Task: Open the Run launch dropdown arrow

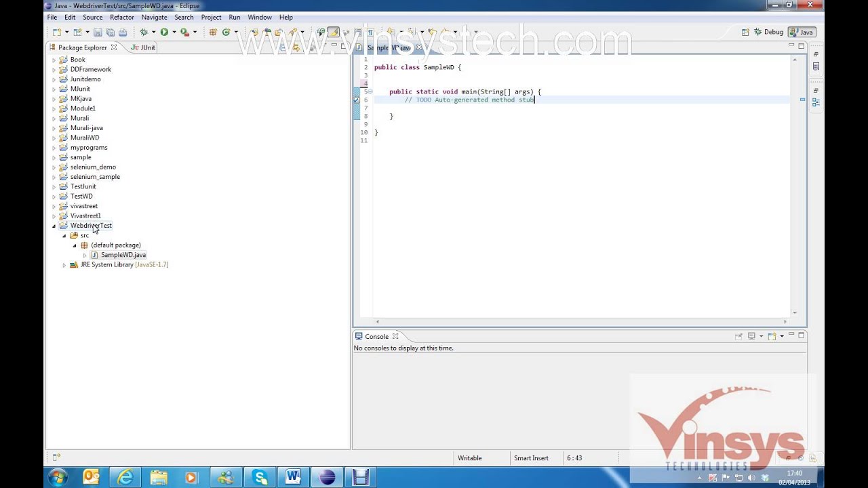Action: pyautogui.click(x=174, y=32)
